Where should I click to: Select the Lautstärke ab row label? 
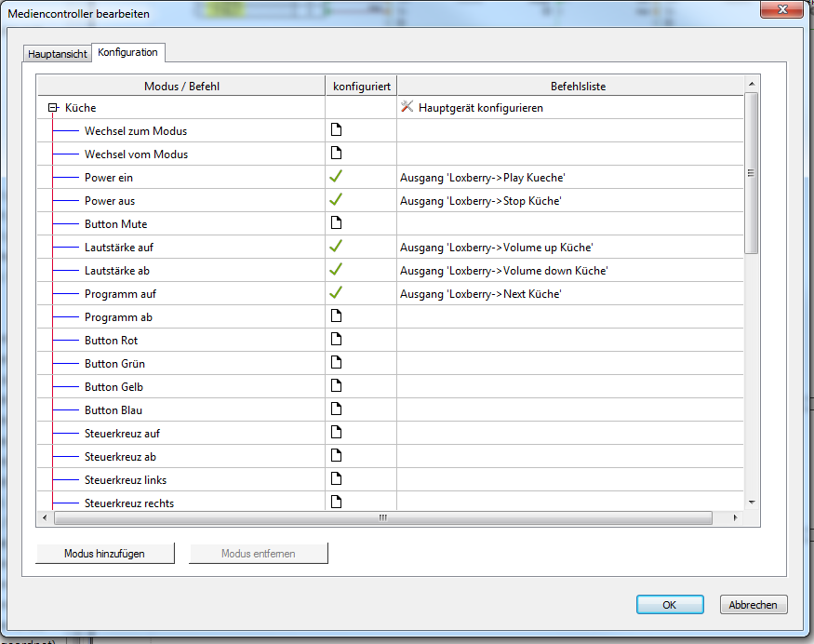(x=117, y=271)
